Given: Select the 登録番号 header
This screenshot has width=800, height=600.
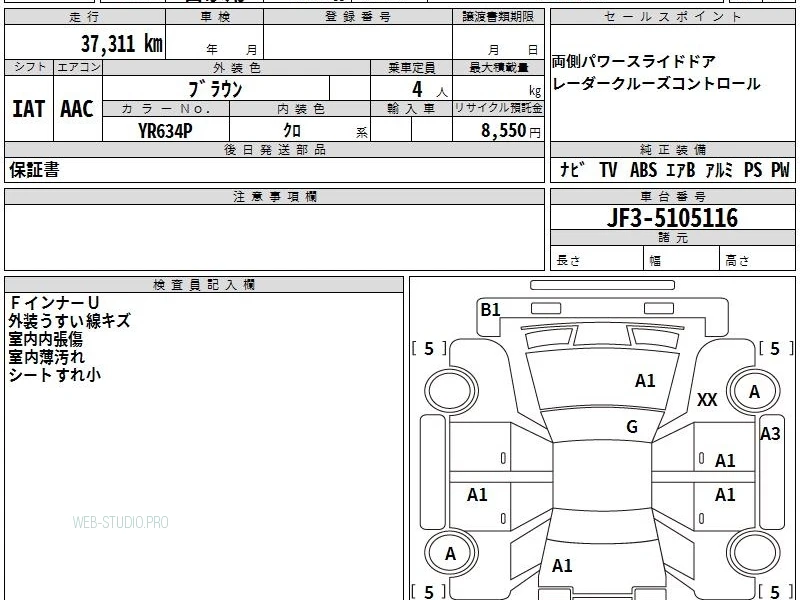Looking at the screenshot, I should point(358,17).
